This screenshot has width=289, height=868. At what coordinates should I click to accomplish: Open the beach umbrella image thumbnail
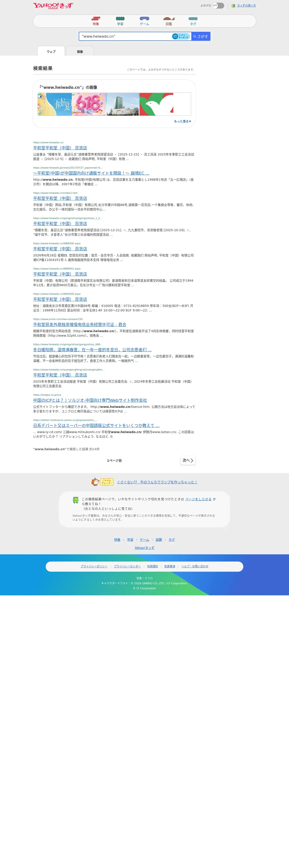pos(55,105)
